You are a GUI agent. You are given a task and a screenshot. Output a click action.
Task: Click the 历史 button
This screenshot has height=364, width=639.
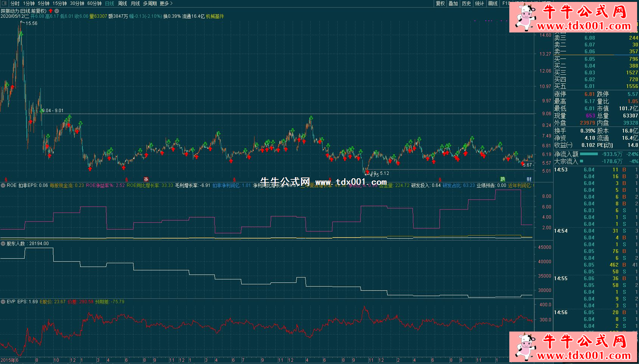pos(466,3)
